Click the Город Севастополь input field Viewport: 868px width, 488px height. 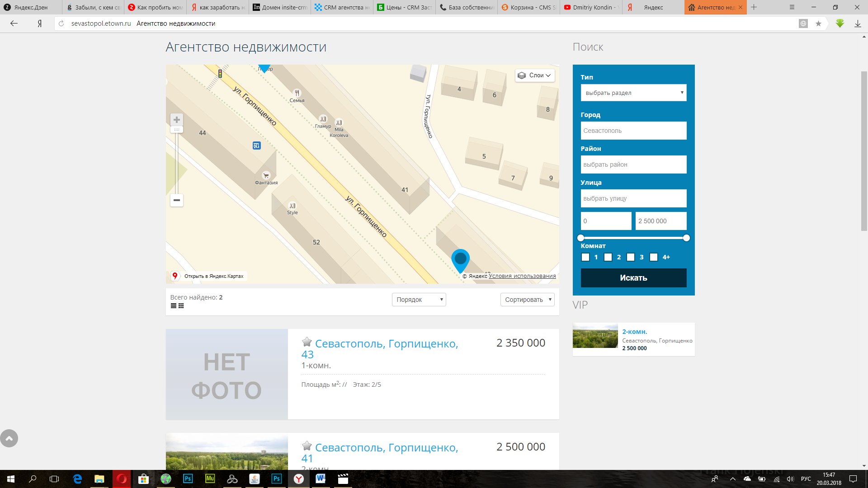(x=633, y=131)
